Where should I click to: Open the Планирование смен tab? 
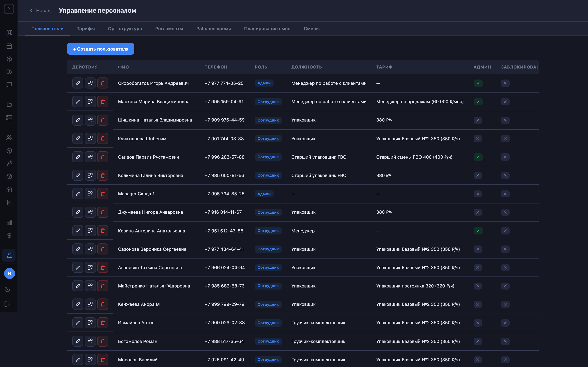(x=267, y=29)
